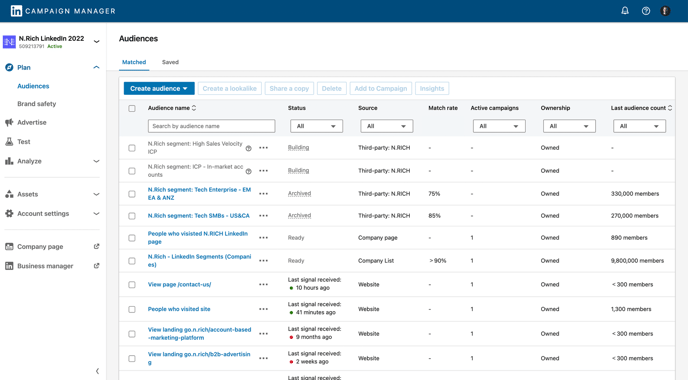Click the Create audience button

pyautogui.click(x=159, y=89)
